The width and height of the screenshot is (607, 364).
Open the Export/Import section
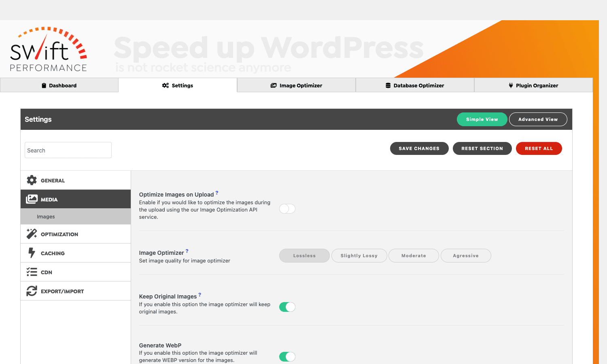(76, 291)
